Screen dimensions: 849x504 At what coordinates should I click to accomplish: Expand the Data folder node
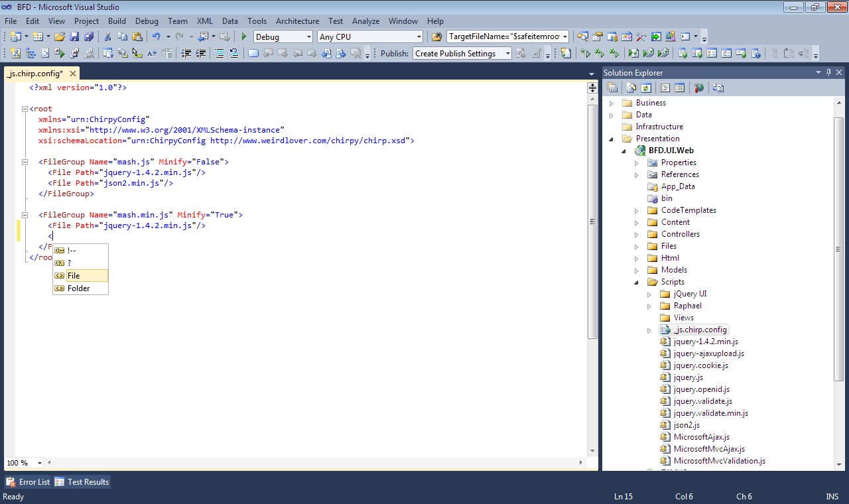tap(612, 115)
